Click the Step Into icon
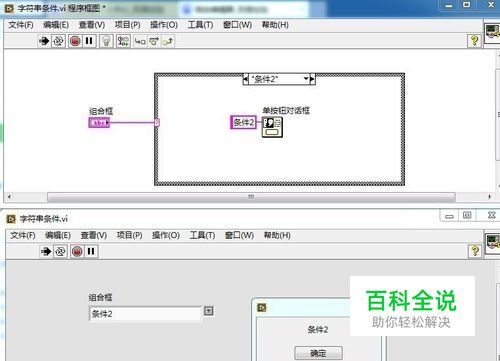The height and width of the screenshot is (361, 500). [140, 41]
